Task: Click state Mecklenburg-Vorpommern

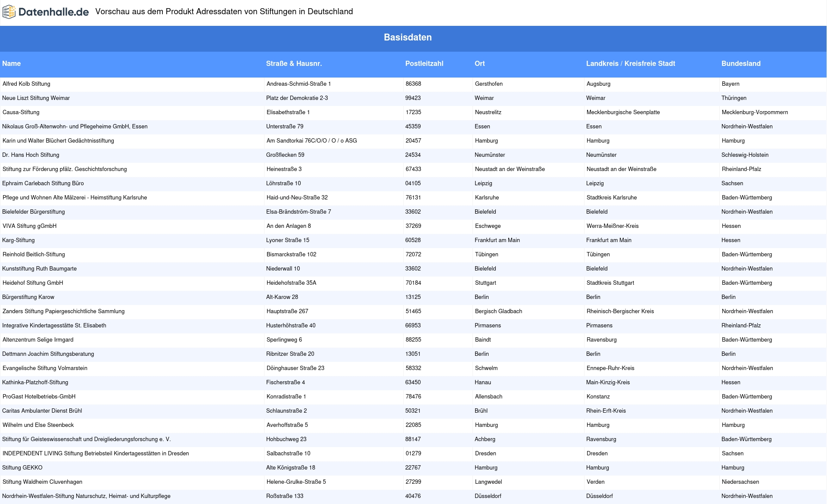Action: coord(755,112)
